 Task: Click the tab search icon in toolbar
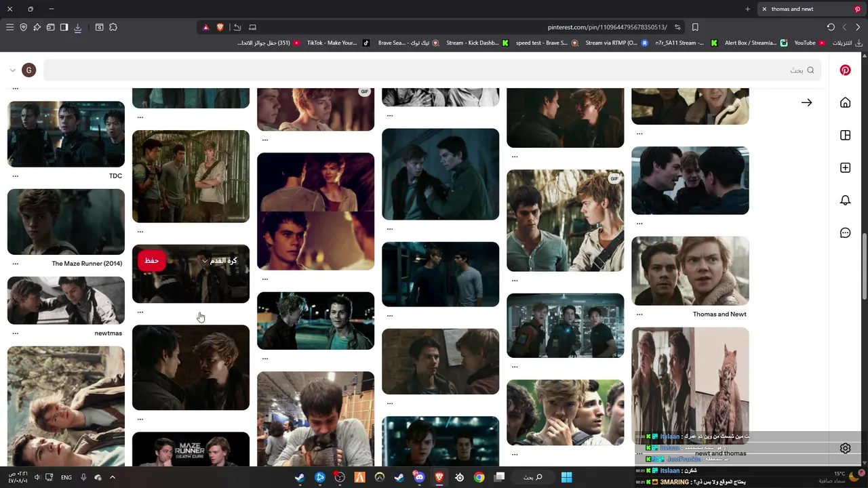(99, 27)
